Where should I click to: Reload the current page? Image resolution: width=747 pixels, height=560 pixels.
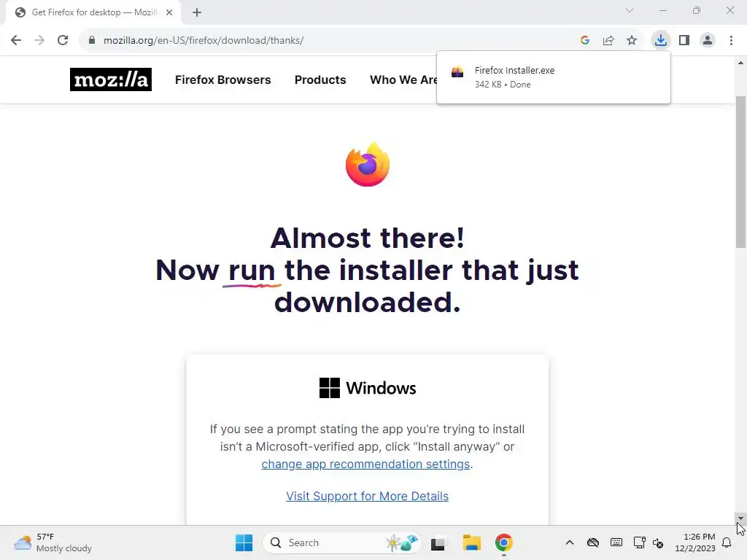tap(63, 40)
